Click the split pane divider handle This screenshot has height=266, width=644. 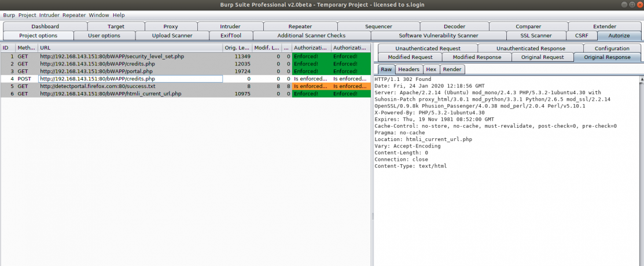click(x=373, y=216)
